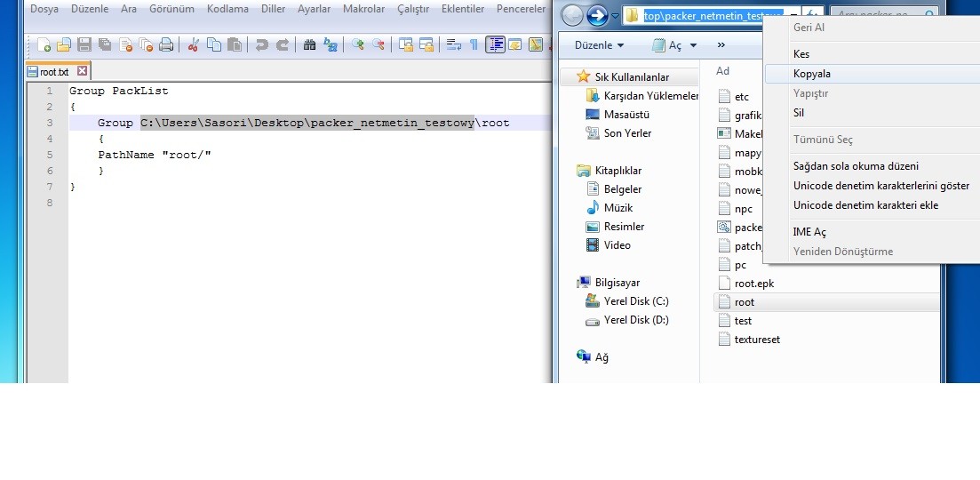Open the Dosya menu
Viewport: 980px width, 480px height.
44,9
